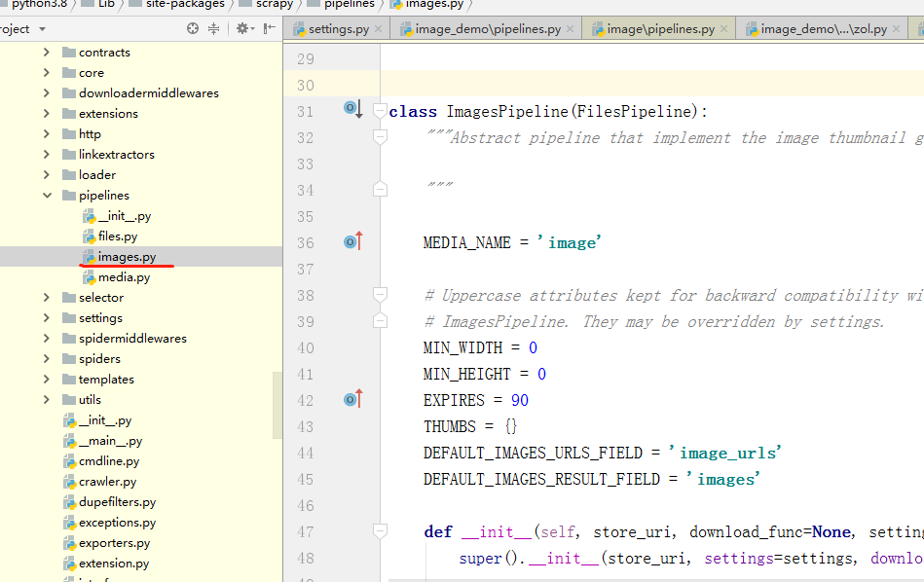Expand the selector folder
This screenshot has height=582, width=924.
[47, 298]
